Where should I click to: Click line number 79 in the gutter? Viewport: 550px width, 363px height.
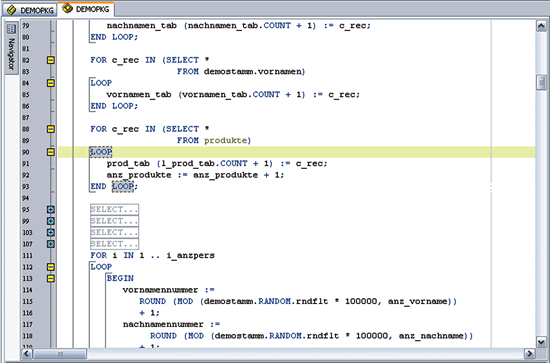tap(26, 26)
